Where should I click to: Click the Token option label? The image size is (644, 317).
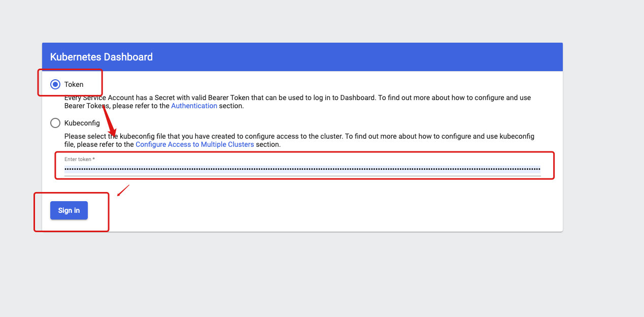coord(74,84)
